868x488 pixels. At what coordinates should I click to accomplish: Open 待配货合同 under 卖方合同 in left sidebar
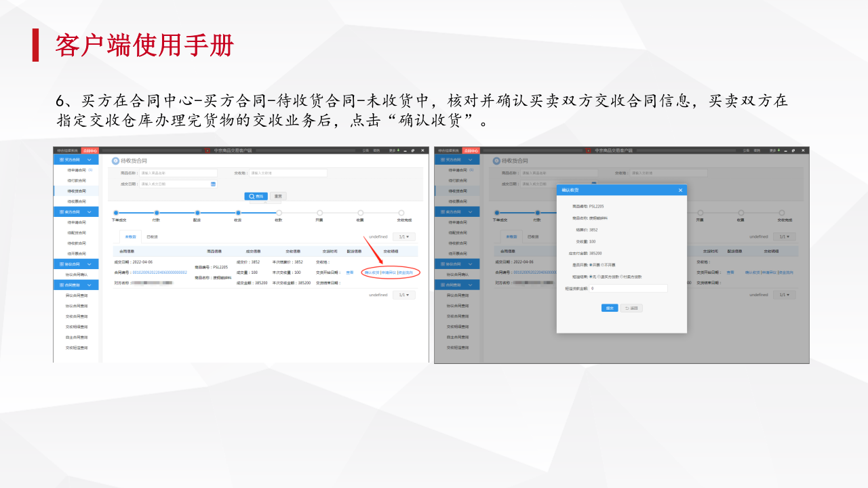[x=76, y=232]
